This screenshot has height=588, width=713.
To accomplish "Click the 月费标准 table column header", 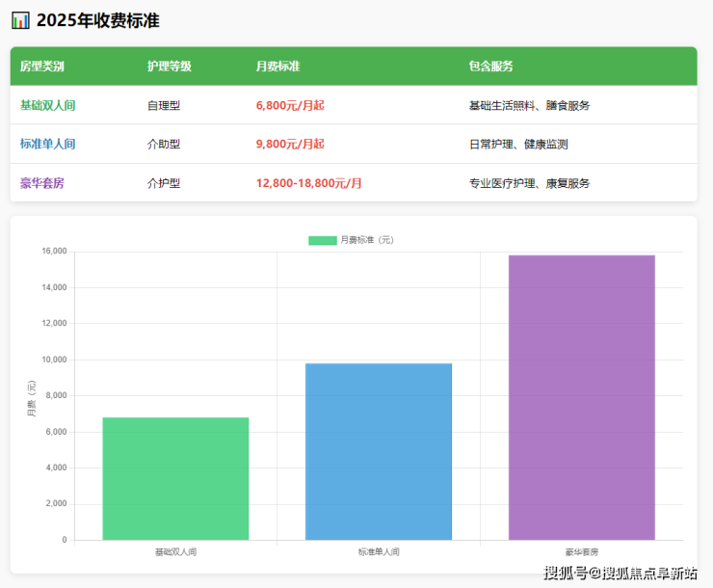I will pos(277,67).
